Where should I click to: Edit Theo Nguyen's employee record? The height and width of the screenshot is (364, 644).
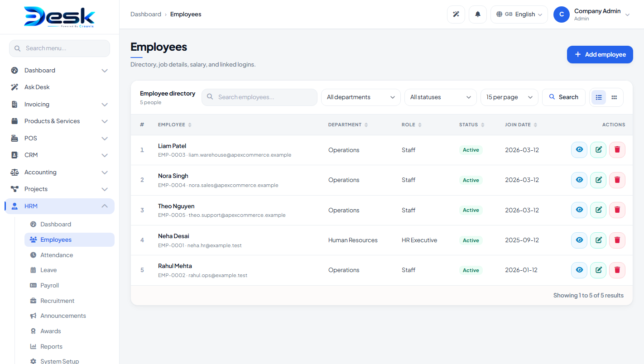tap(598, 210)
